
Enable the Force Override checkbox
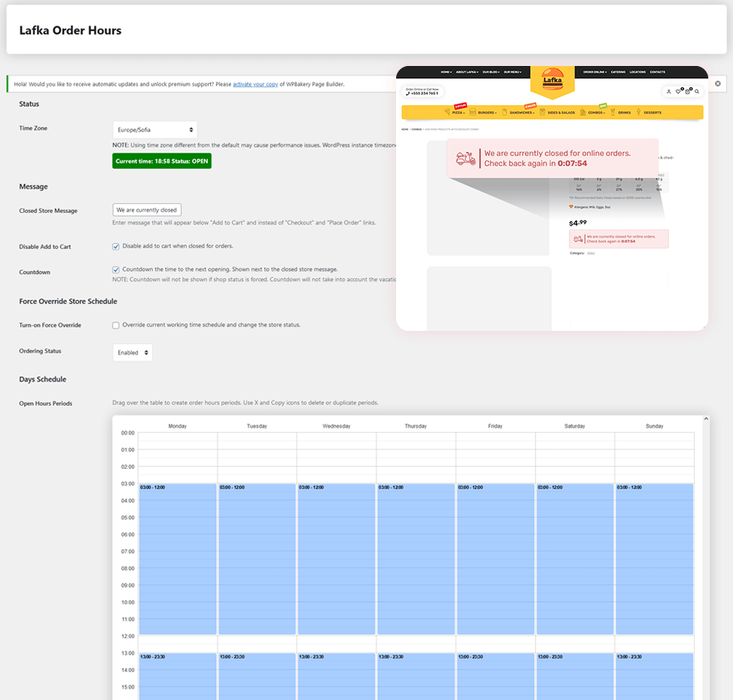(116, 325)
